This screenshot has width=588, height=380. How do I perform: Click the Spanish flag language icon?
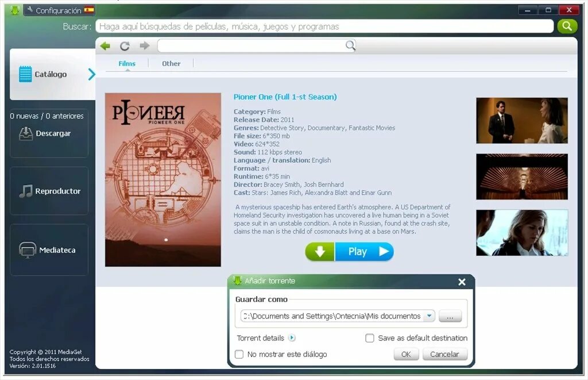pos(89,10)
